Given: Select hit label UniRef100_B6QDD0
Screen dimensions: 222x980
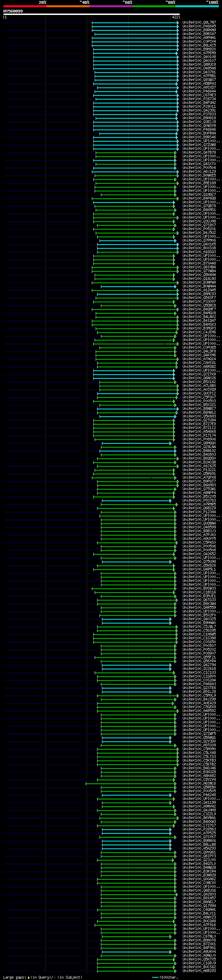Looking at the screenshot, I should pos(199,459).
